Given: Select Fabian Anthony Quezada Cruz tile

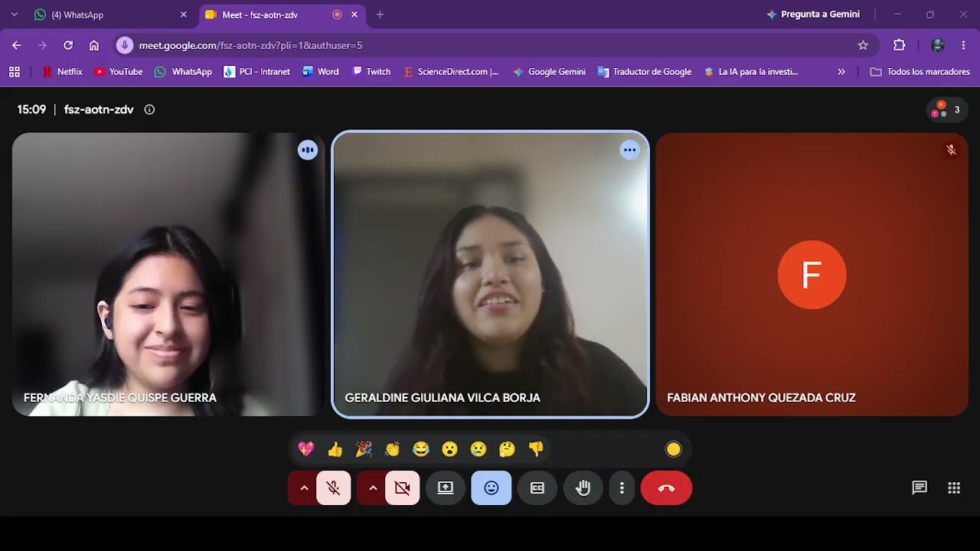Looking at the screenshot, I should coord(812,275).
